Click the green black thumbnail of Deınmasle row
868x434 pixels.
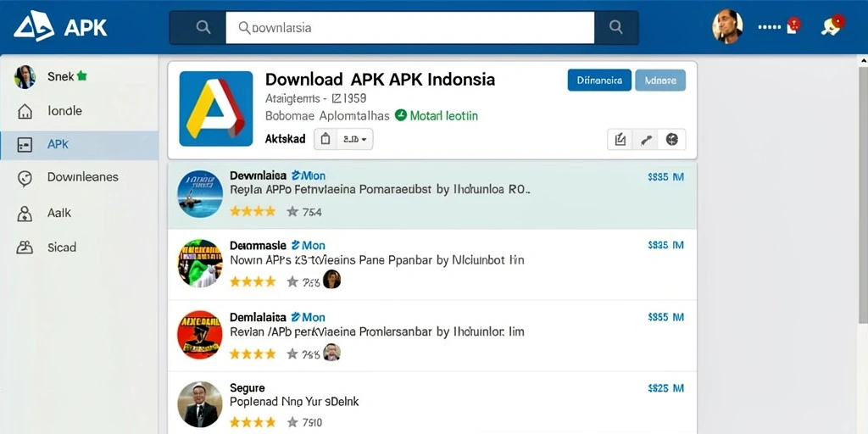coord(200,263)
